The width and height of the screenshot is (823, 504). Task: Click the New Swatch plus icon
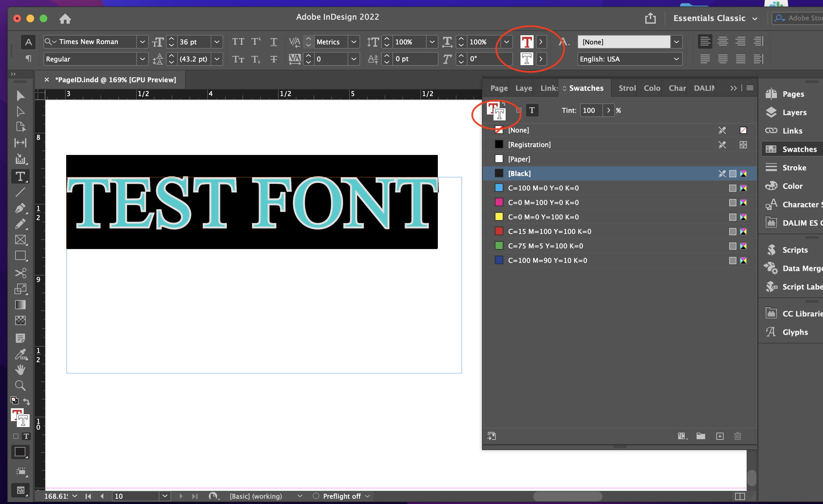pyautogui.click(x=720, y=436)
